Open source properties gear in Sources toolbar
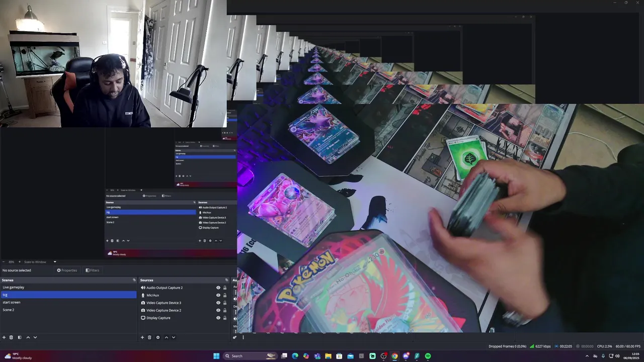Image resolution: width=644 pixels, height=362 pixels. [x=158, y=337]
